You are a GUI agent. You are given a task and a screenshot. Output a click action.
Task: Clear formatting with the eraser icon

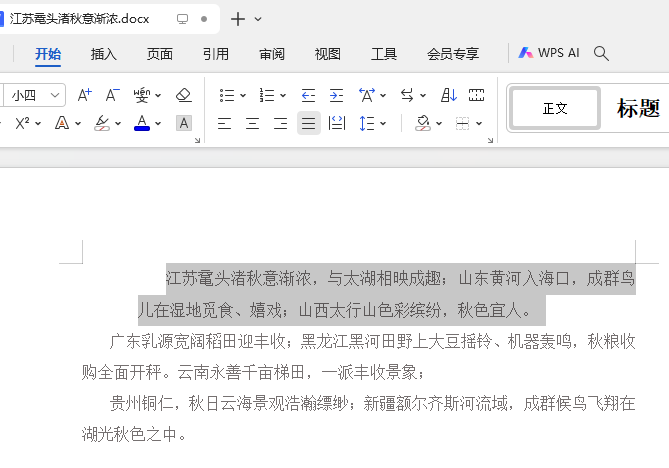(184, 95)
